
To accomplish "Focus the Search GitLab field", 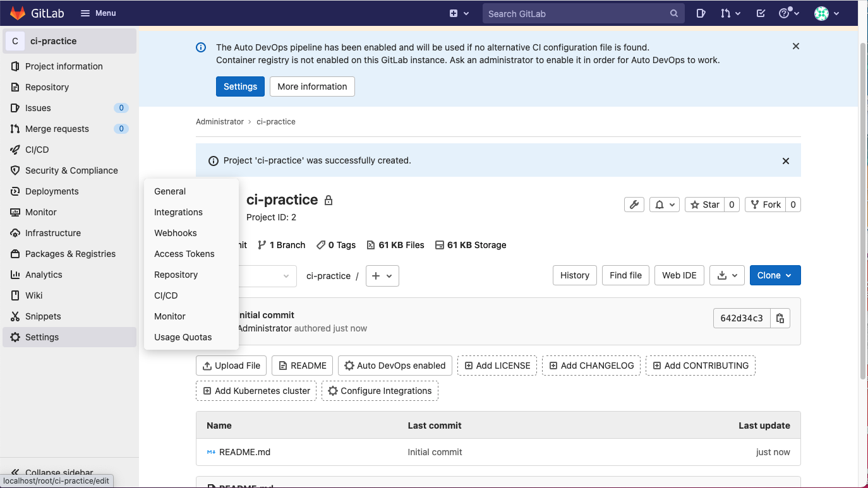I will pos(582,13).
